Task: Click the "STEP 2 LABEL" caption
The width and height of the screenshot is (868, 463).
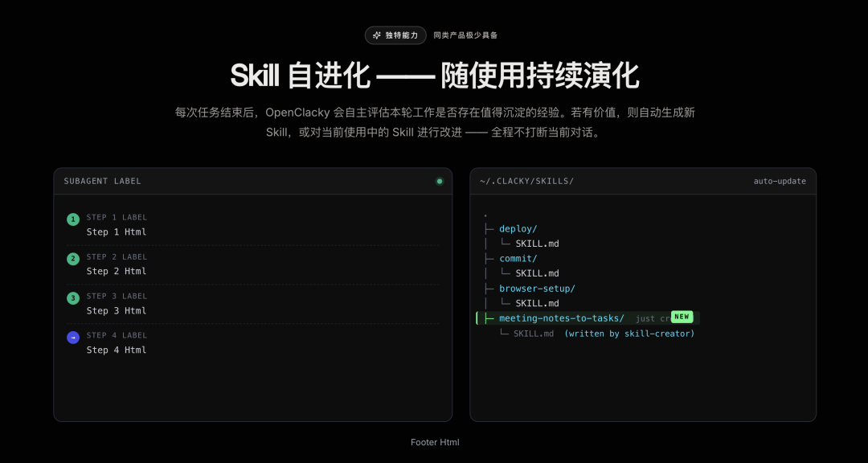Action: click(117, 257)
